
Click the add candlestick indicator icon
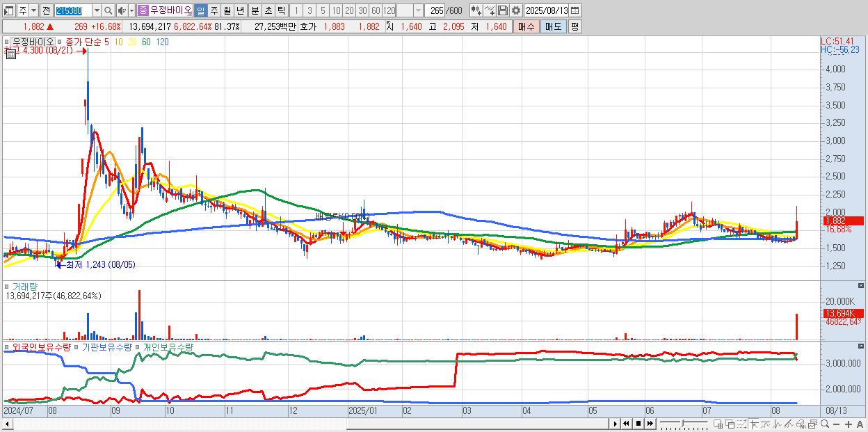[x=476, y=10]
